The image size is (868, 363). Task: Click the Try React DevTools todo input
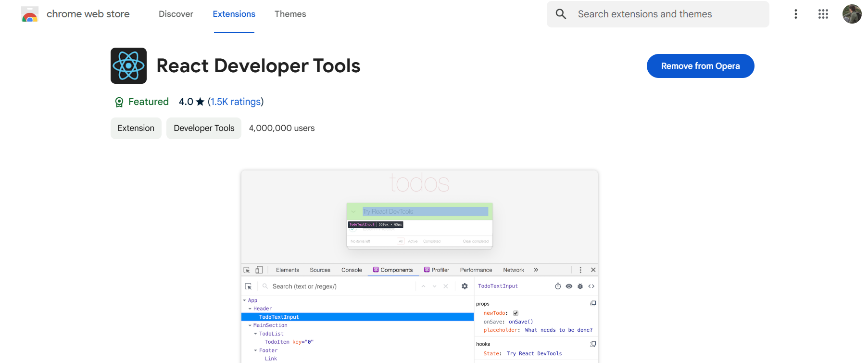click(x=425, y=211)
